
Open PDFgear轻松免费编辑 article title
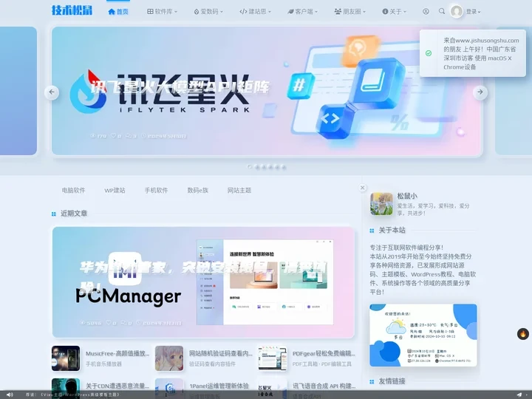tap(324, 353)
